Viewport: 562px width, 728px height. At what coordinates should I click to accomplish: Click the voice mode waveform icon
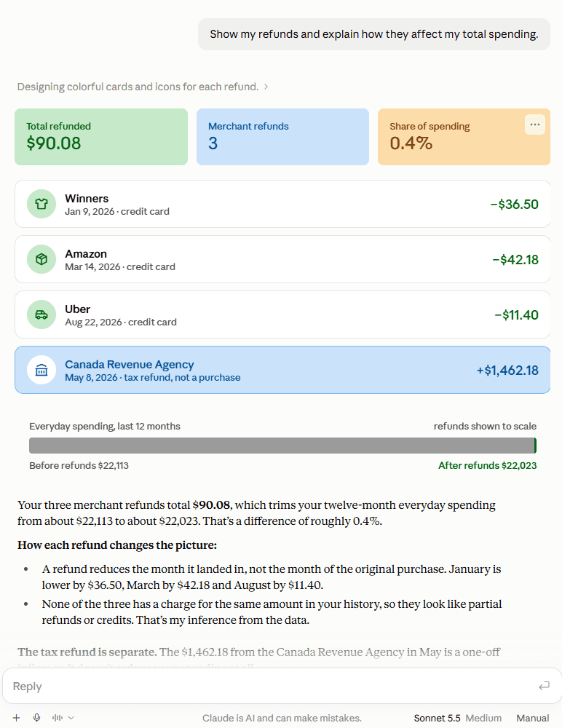click(58, 718)
